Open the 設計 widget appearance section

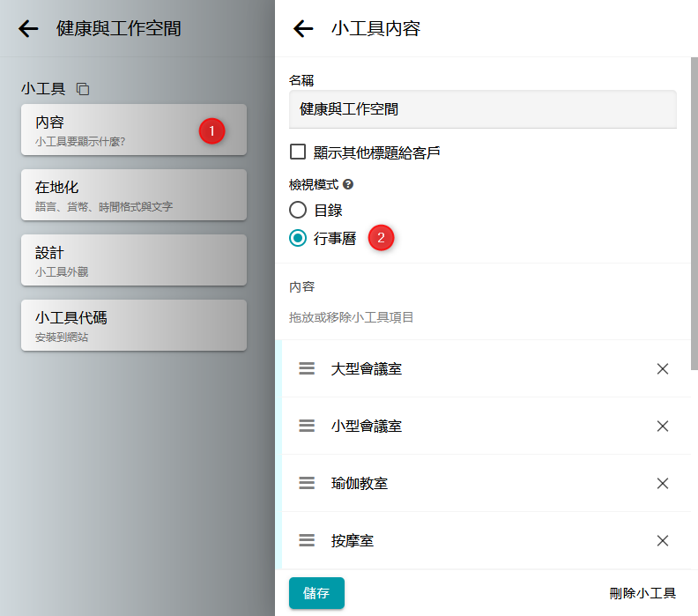pyautogui.click(x=133, y=261)
